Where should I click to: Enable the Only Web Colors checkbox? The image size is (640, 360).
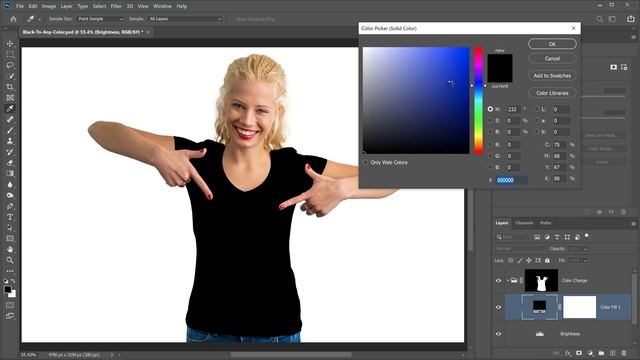pos(366,162)
